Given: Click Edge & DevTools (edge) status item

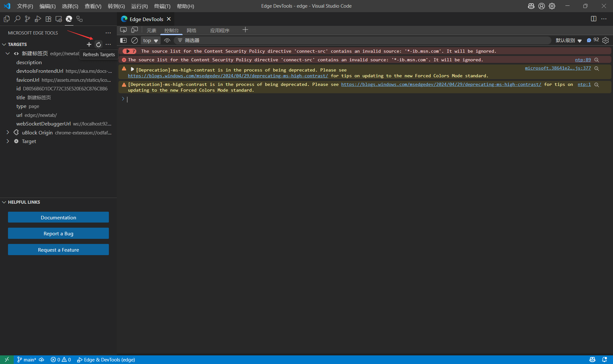Looking at the screenshot, I should point(106,360).
